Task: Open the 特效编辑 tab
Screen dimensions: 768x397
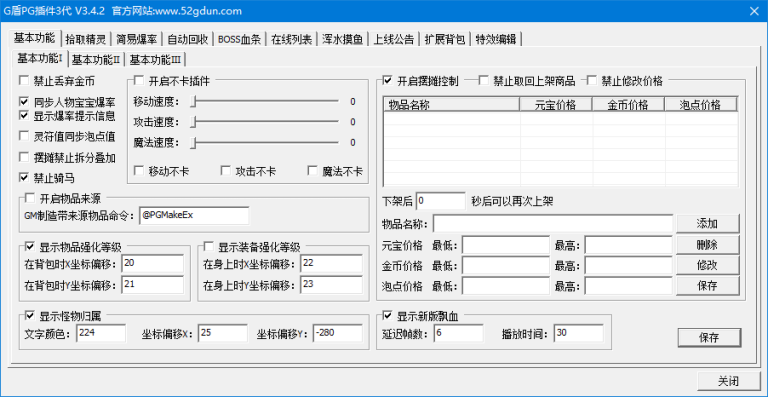Action: coord(496,40)
